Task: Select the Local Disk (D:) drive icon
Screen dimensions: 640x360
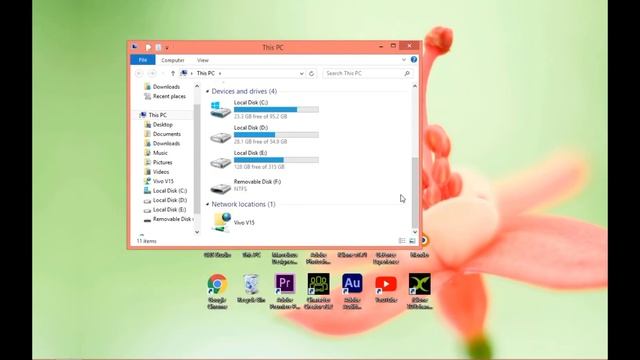Action: coord(220,138)
